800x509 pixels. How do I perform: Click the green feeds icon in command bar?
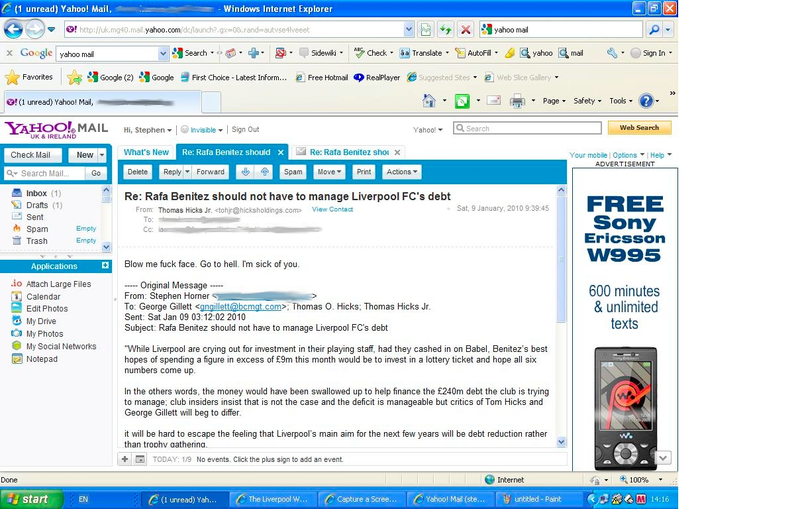(x=462, y=101)
